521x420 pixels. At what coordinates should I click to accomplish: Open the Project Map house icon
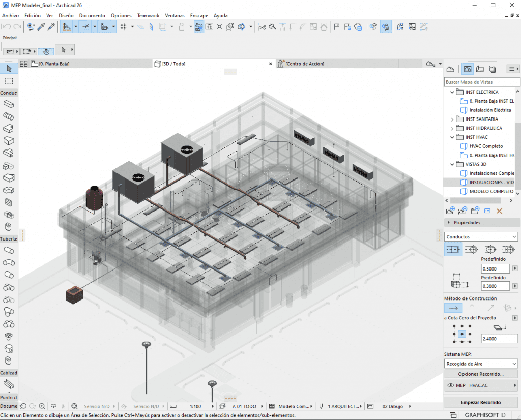450,69
